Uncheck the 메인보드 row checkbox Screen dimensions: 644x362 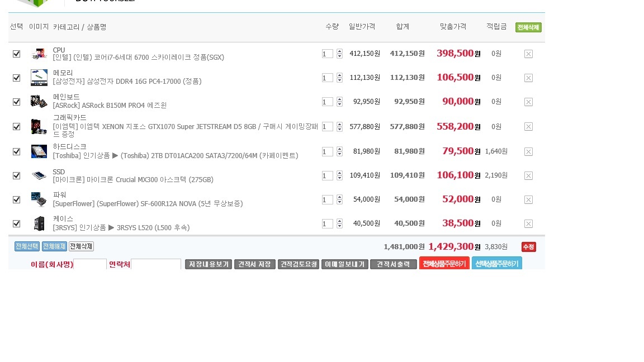point(16,102)
